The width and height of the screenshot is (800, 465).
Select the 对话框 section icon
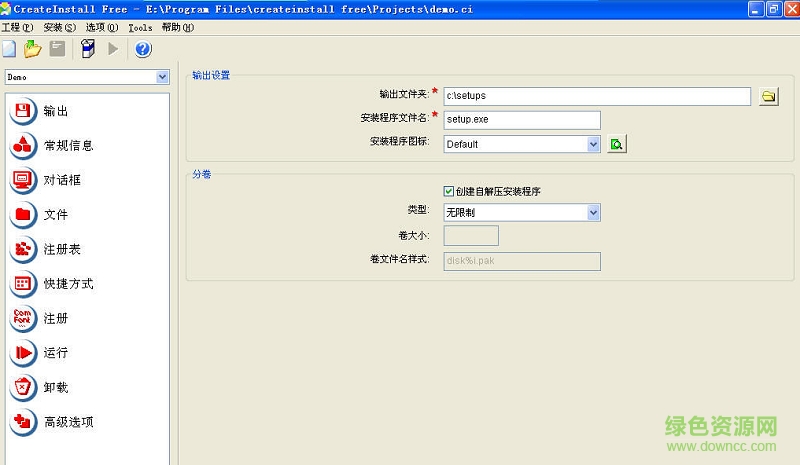[x=23, y=180]
